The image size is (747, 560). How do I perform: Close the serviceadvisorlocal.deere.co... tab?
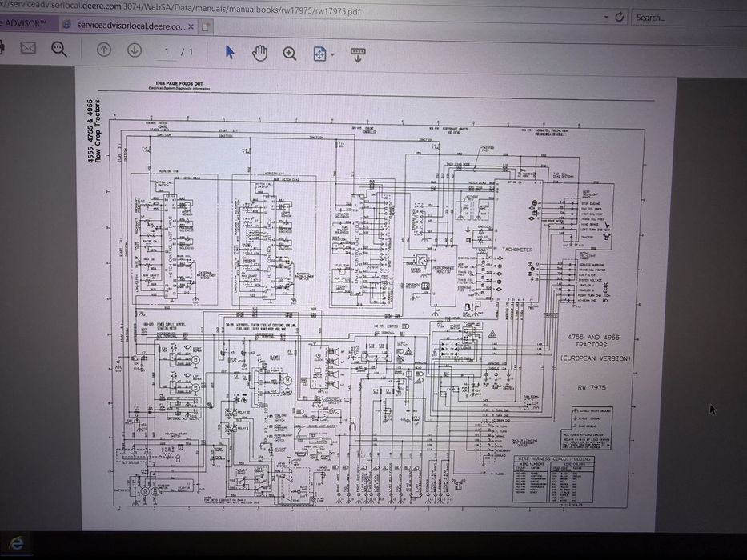[x=191, y=26]
